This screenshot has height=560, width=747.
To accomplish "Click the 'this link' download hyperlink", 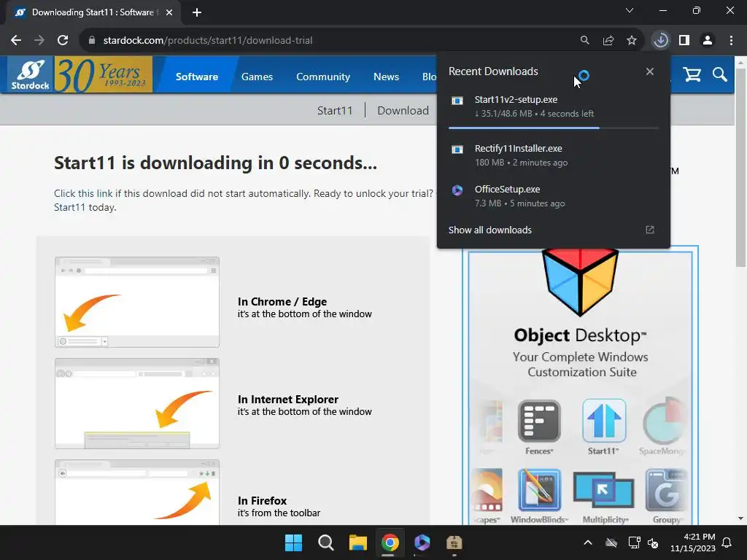I will [97, 194].
